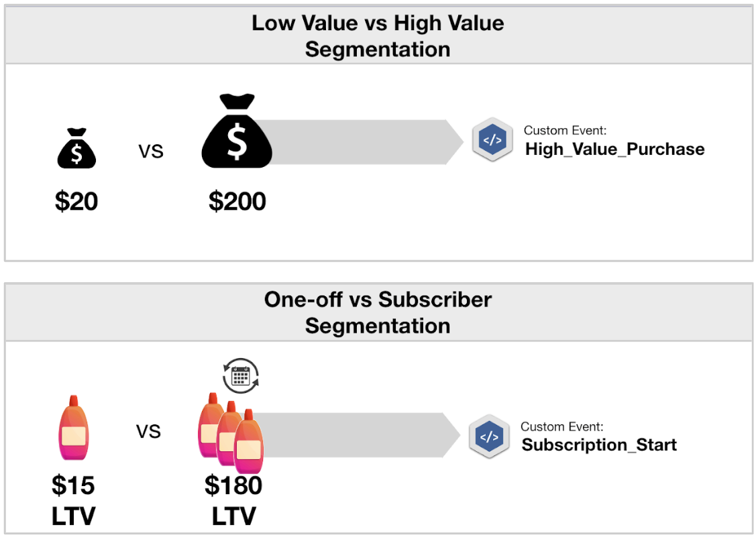Click the $20 amount text
Viewport: 756px width, 537px height.
(x=76, y=201)
